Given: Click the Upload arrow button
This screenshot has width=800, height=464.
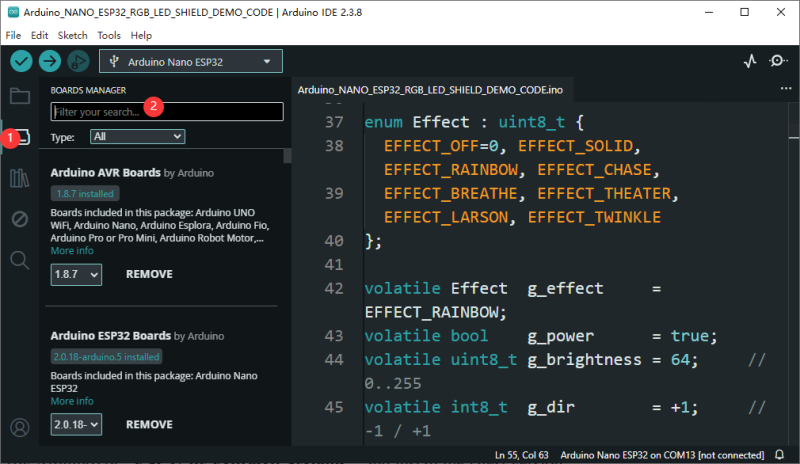Looking at the screenshot, I should coord(49,61).
